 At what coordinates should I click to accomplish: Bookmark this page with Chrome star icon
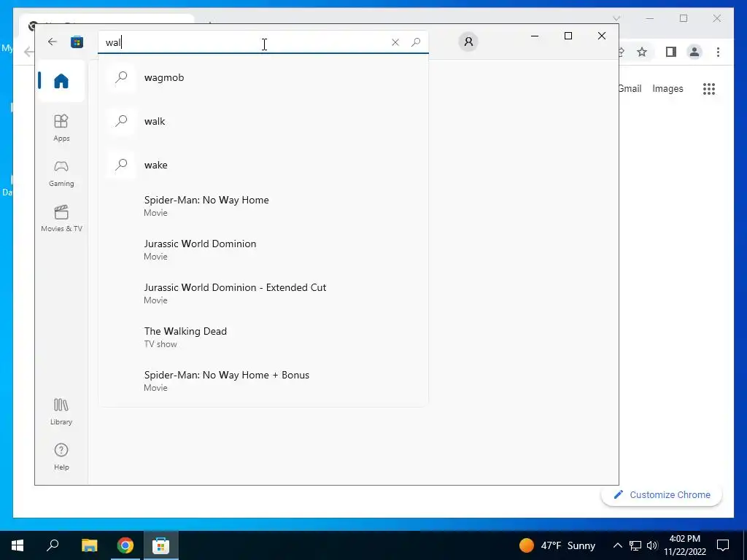tap(642, 52)
